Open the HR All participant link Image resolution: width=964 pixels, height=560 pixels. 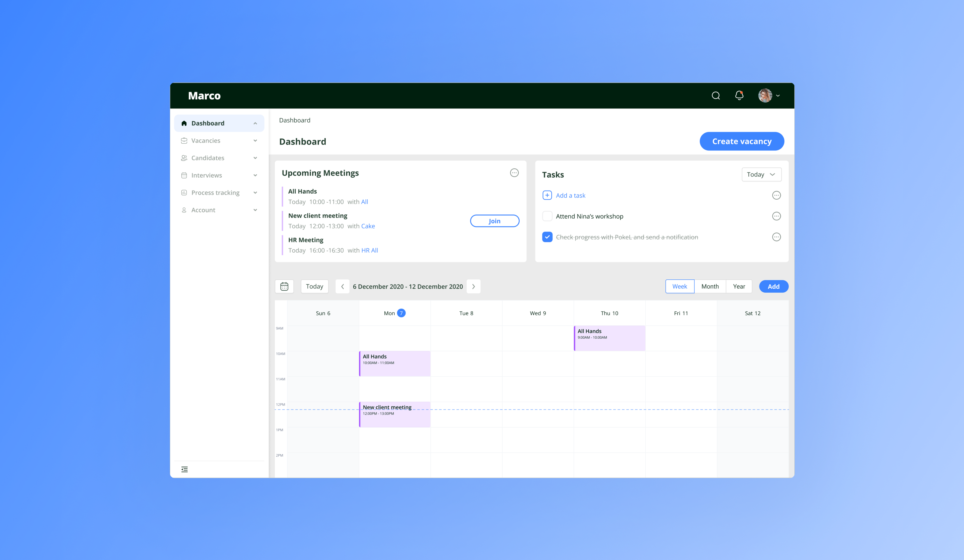pos(370,250)
